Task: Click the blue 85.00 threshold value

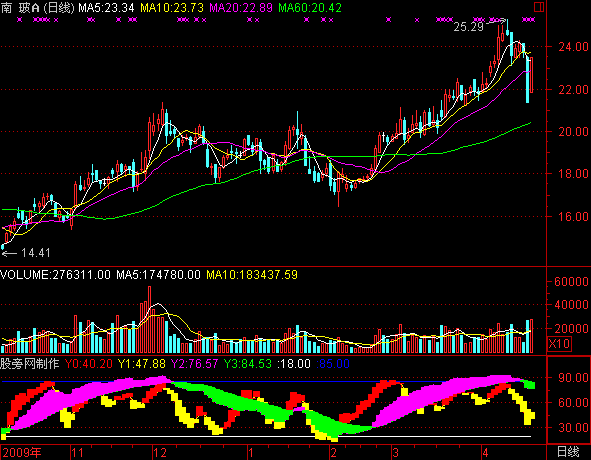Action: tap(333, 364)
